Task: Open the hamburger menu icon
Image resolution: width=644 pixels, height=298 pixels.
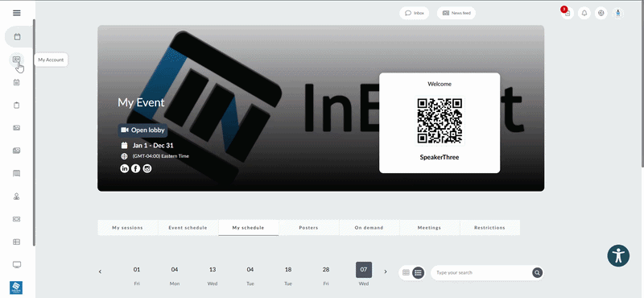Action: pyautogui.click(x=17, y=13)
